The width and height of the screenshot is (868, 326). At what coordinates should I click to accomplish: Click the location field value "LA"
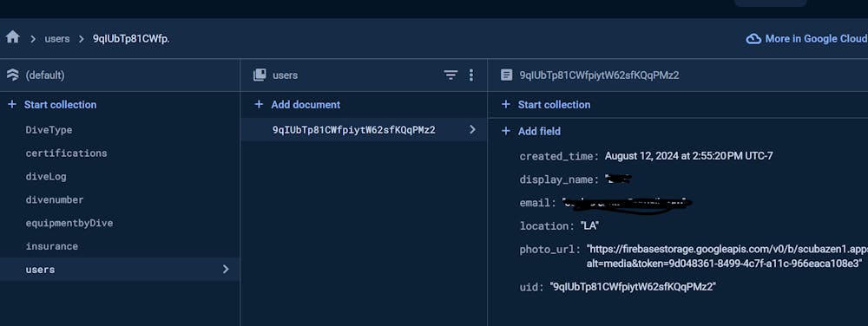pyautogui.click(x=589, y=226)
